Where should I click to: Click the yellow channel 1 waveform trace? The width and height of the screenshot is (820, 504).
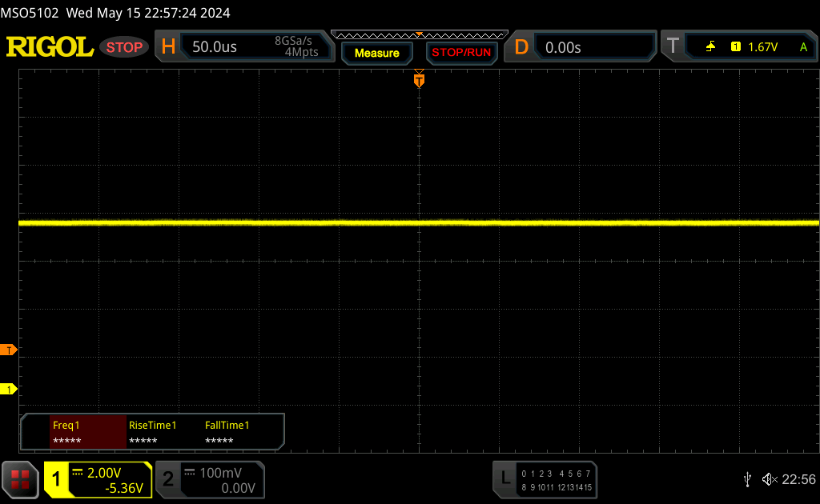[x=419, y=223]
